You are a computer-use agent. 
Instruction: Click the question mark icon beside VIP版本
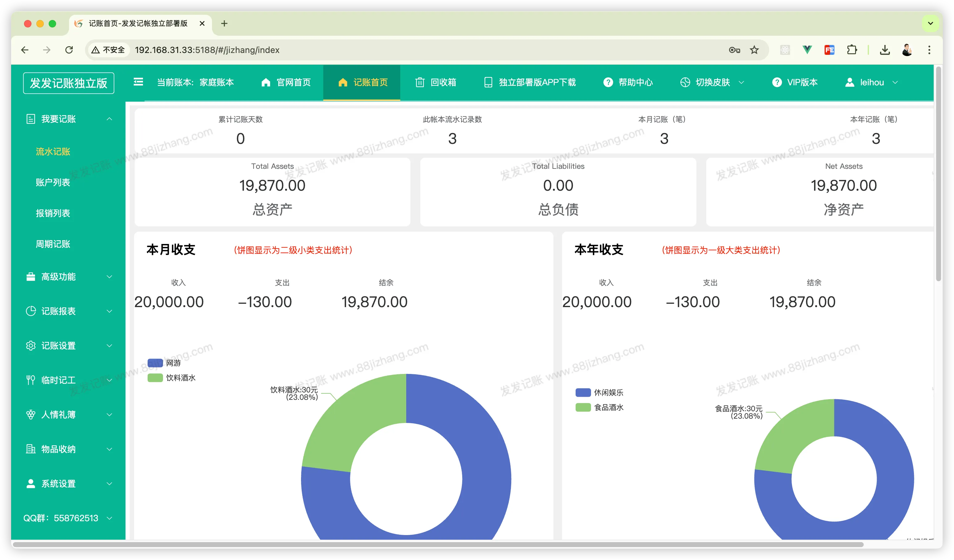777,83
